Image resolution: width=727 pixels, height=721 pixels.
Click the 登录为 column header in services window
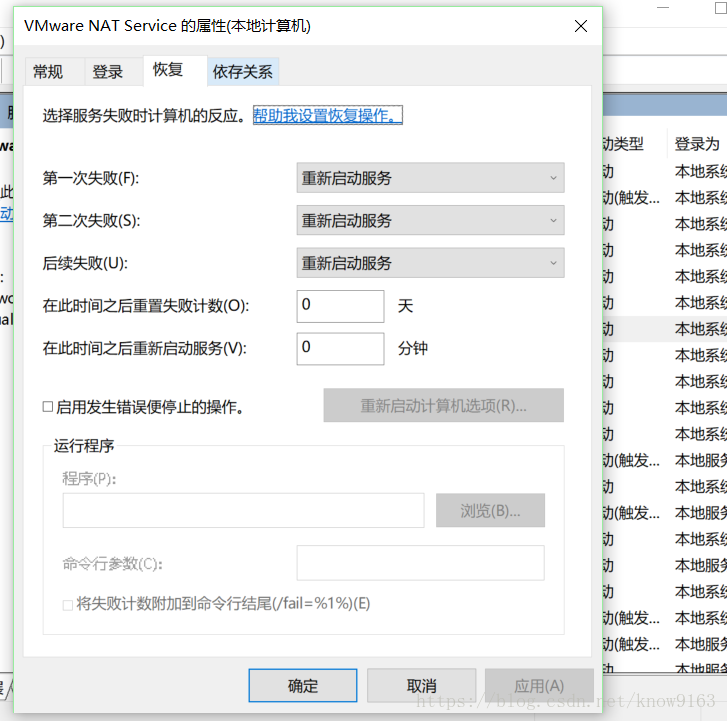697,144
